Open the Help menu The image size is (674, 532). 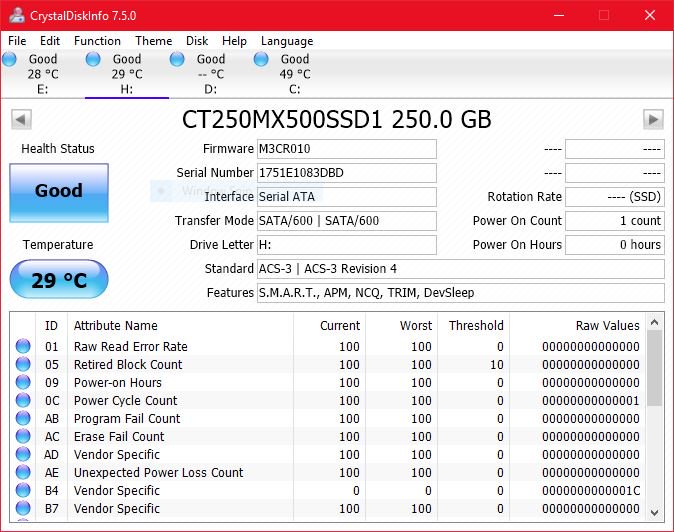[x=234, y=41]
